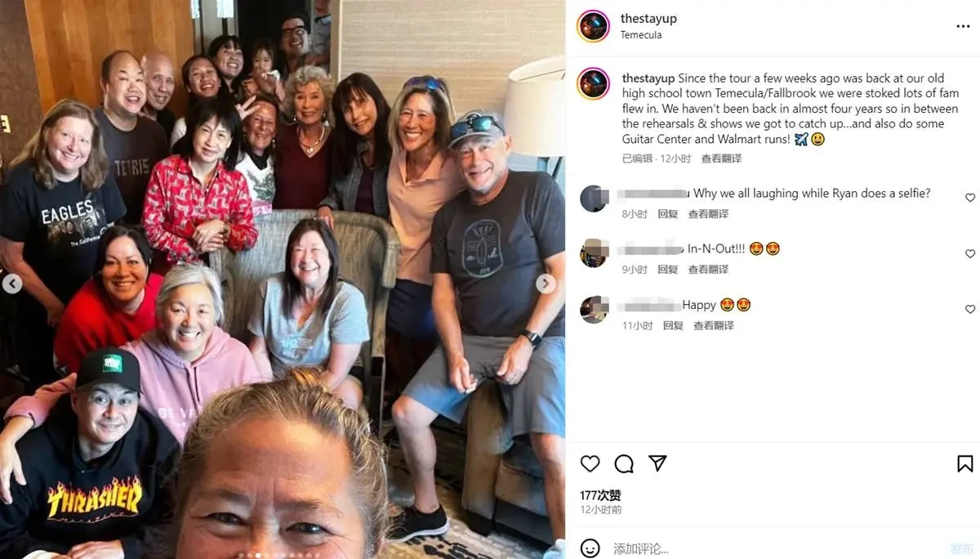Screen dimensions: 980x559
Task: Open emoji picker in comment box
Action: coord(590,548)
